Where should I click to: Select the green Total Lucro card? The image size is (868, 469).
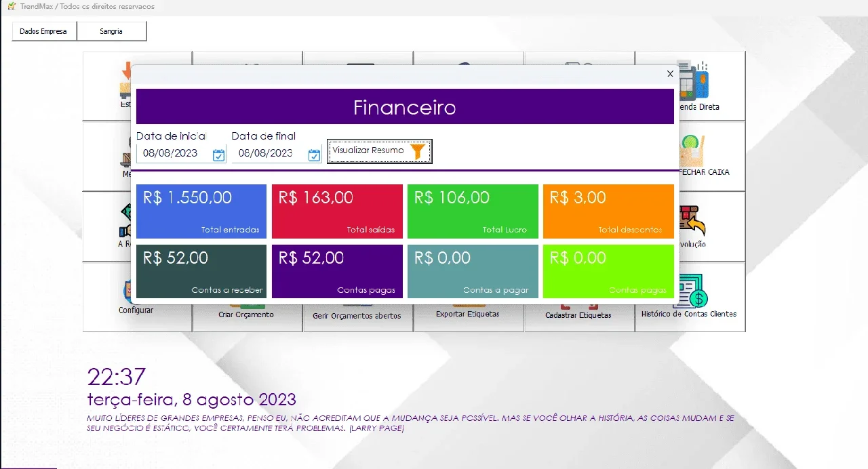473,211
